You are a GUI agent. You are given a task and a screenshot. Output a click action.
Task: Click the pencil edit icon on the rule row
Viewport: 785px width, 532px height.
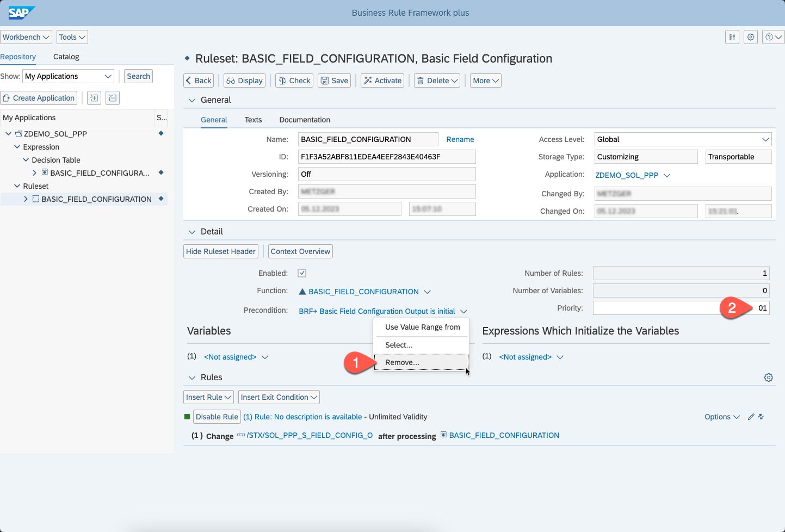[751, 417]
